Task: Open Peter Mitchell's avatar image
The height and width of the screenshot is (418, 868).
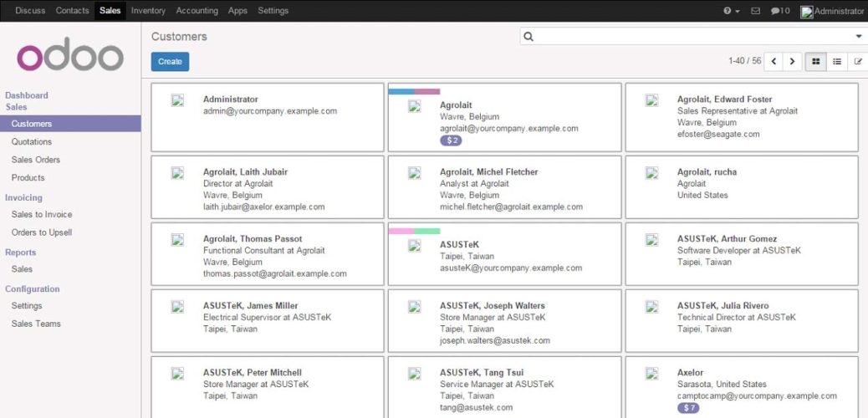Action: (177, 373)
